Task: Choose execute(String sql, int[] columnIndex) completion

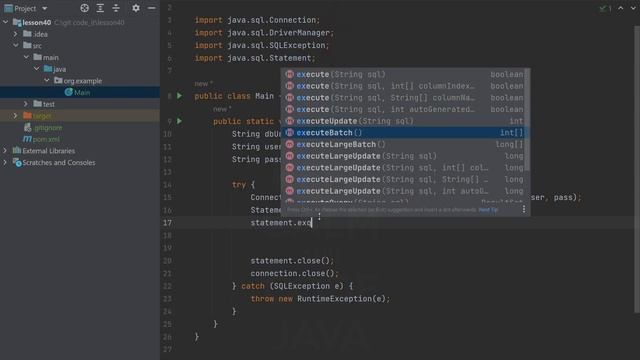Action: click(x=404, y=86)
